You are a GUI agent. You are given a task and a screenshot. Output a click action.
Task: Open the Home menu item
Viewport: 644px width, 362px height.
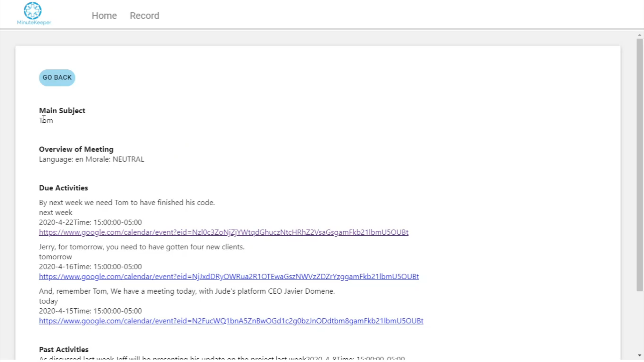[104, 16]
